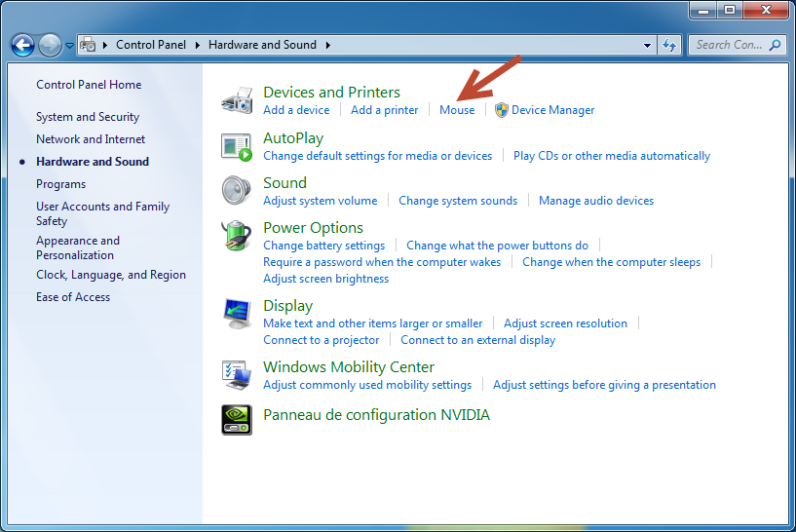Screen dimensions: 796x532
Task: Click Connect to a projector
Action: click(x=321, y=340)
